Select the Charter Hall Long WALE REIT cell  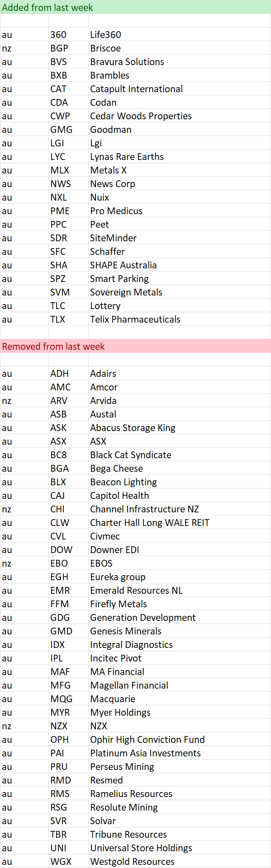point(180,522)
